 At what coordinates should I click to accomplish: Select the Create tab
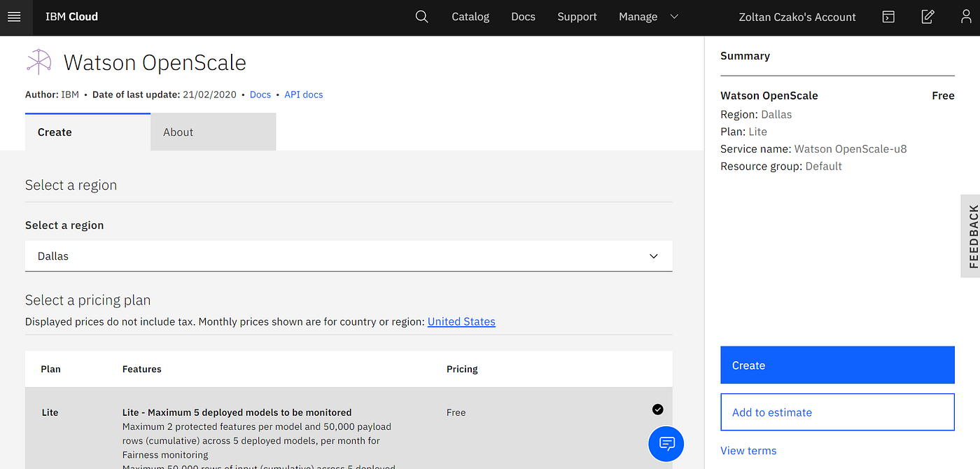(x=87, y=132)
